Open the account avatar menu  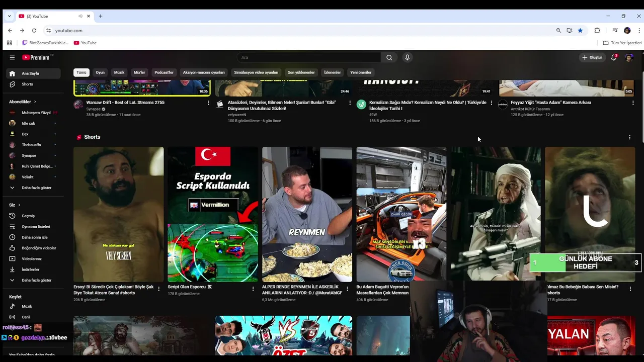(x=629, y=57)
